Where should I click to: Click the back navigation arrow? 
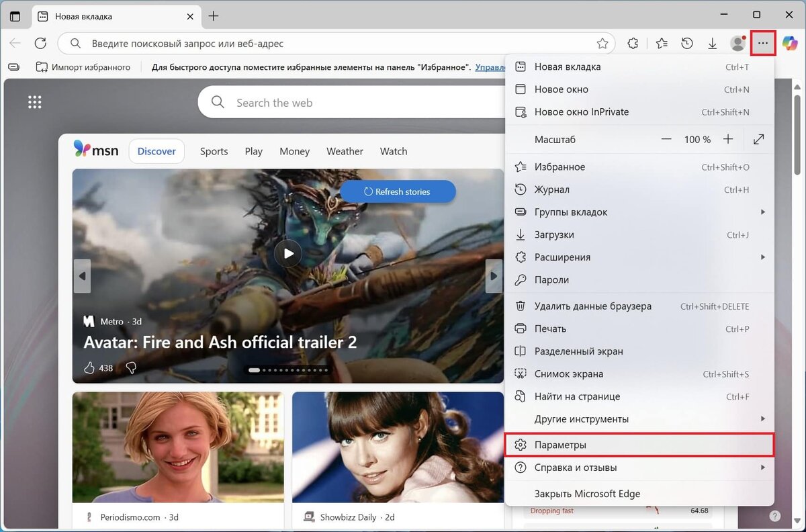point(15,44)
